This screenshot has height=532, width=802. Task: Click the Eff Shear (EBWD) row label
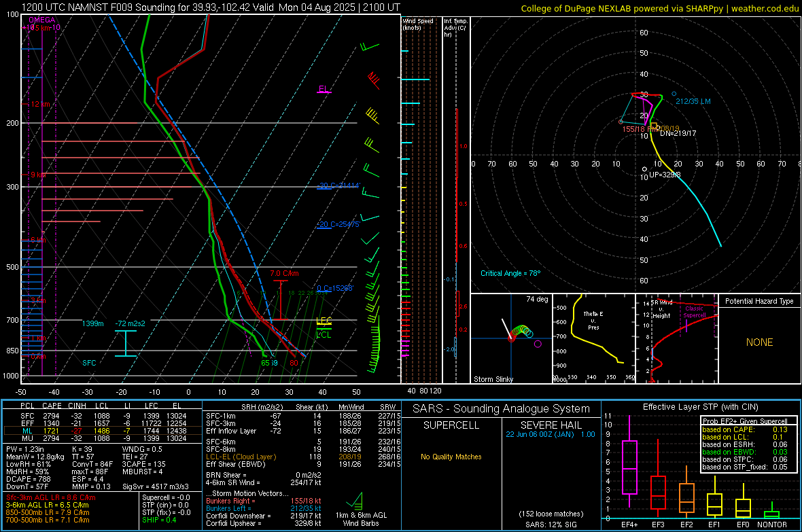click(x=236, y=465)
